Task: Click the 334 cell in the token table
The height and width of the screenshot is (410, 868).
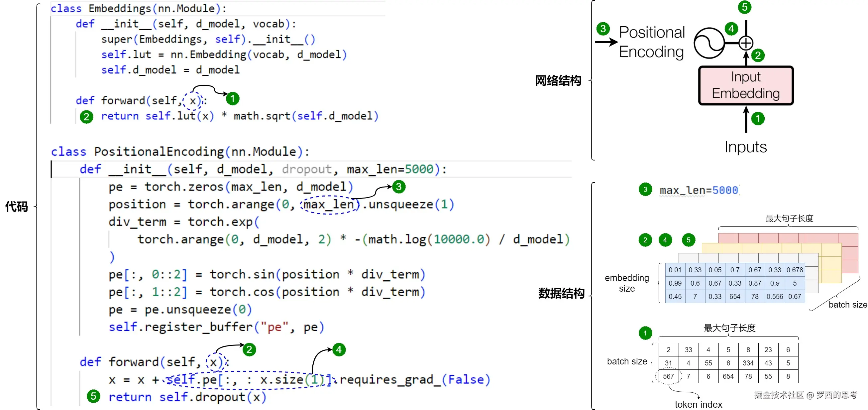Action: tap(748, 363)
